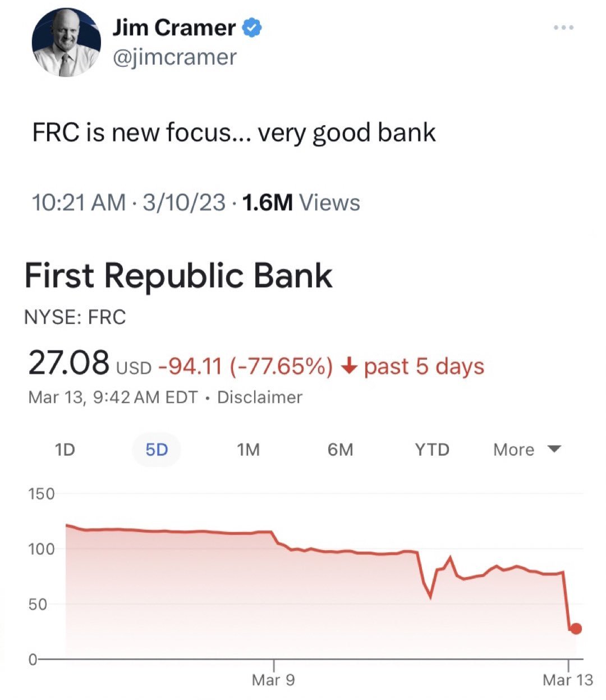
Task: Expand the More ranges dropdown
Action: [527, 450]
